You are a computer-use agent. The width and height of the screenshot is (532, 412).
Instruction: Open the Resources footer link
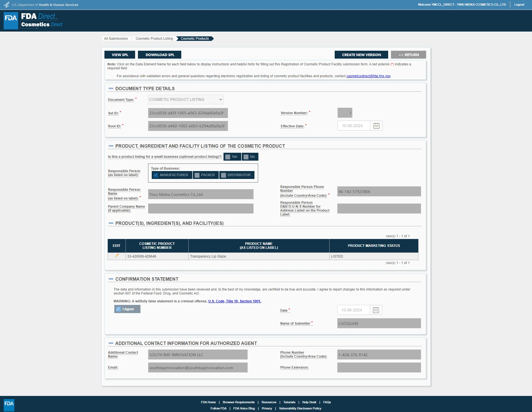click(x=269, y=402)
